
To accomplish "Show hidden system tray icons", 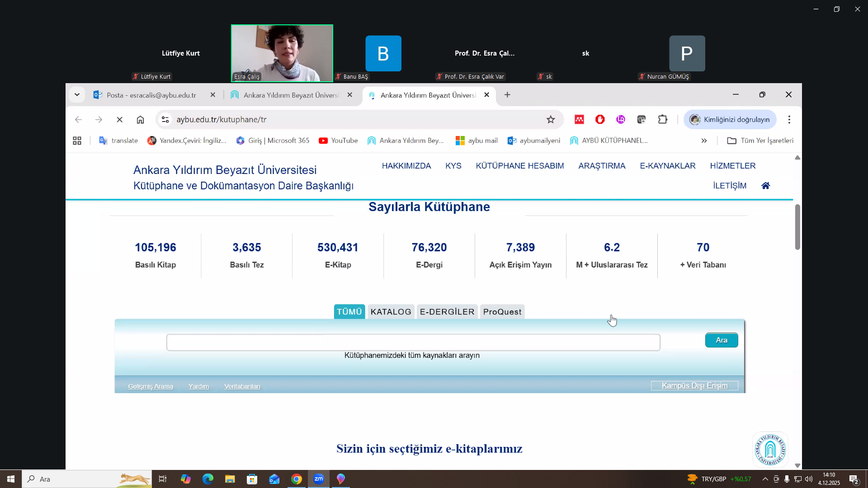I will 765,479.
